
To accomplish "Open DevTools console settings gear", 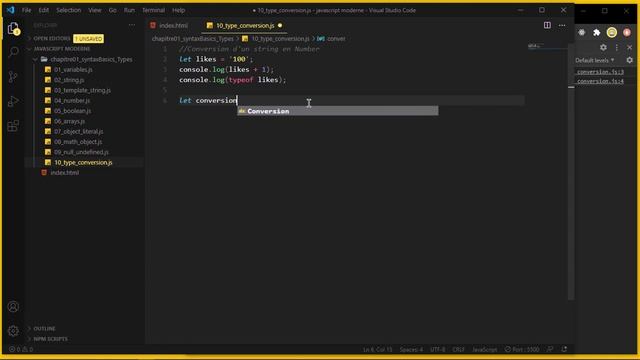I will pyautogui.click(x=603, y=47).
